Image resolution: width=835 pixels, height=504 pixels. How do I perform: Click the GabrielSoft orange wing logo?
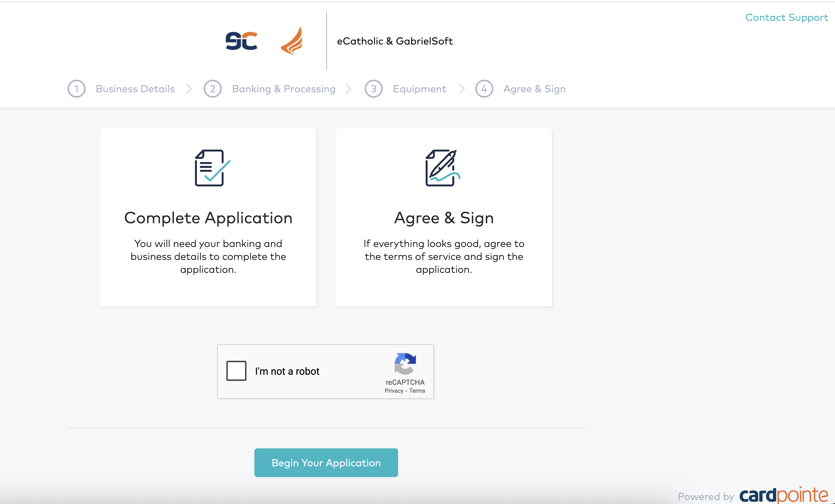click(292, 41)
